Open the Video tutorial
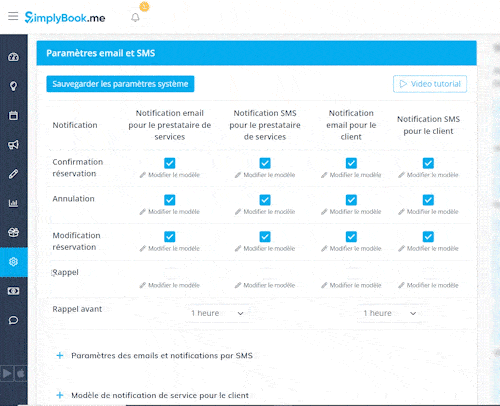The image size is (500, 406). (430, 84)
